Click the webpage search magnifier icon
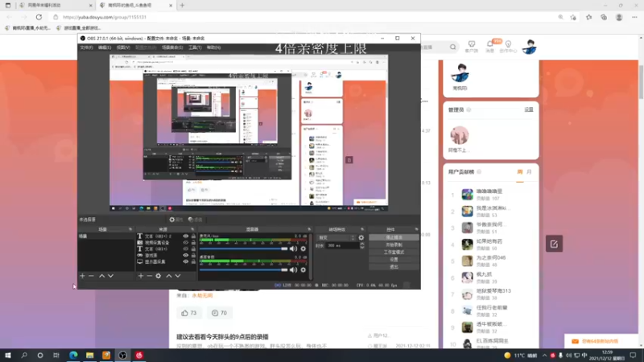Screen dimensions: 644x362 coord(452,47)
